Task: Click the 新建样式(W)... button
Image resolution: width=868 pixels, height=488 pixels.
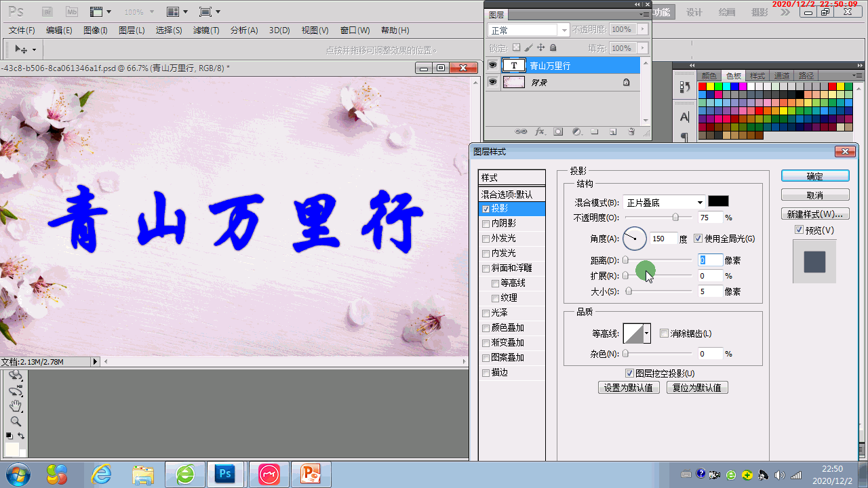Action: click(x=815, y=213)
